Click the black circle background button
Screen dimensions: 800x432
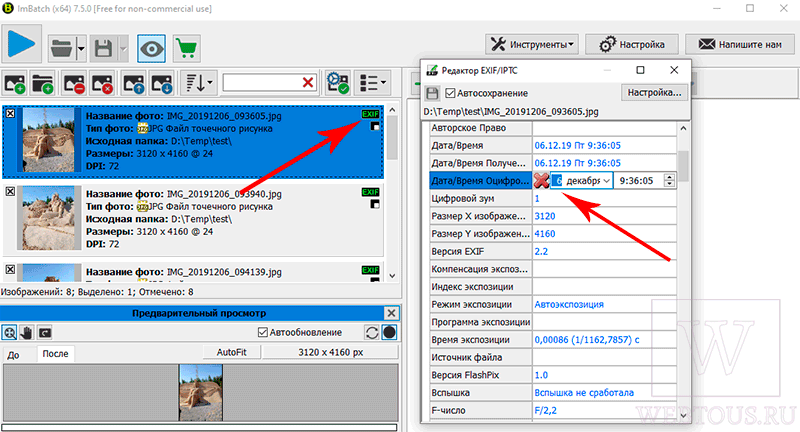389,333
